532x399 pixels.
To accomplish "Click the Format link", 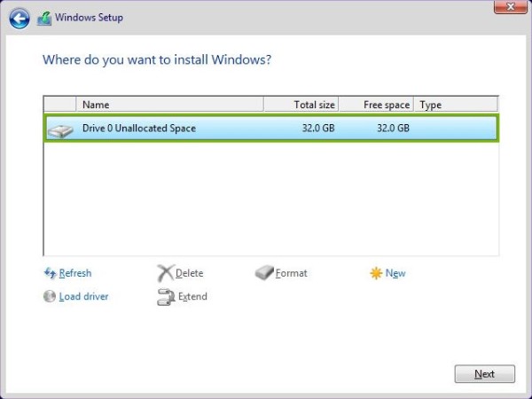I will [291, 273].
